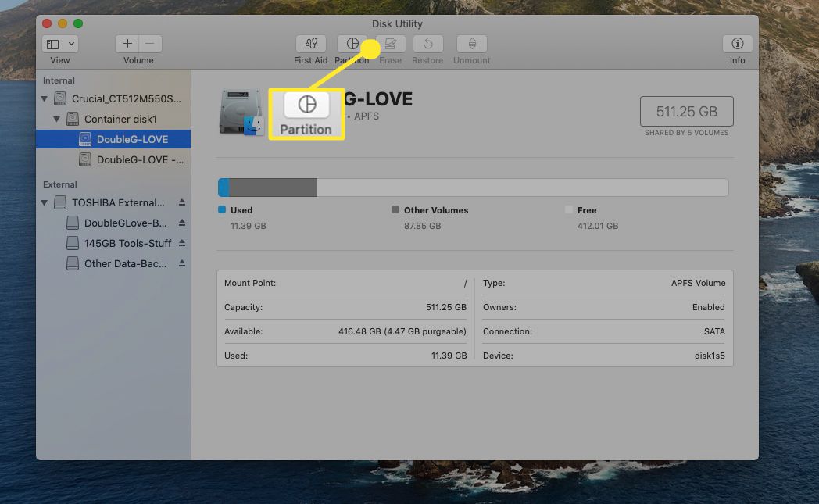The height and width of the screenshot is (504, 819).
Task: Eject the DoubleGLove-B volume
Action: point(182,223)
